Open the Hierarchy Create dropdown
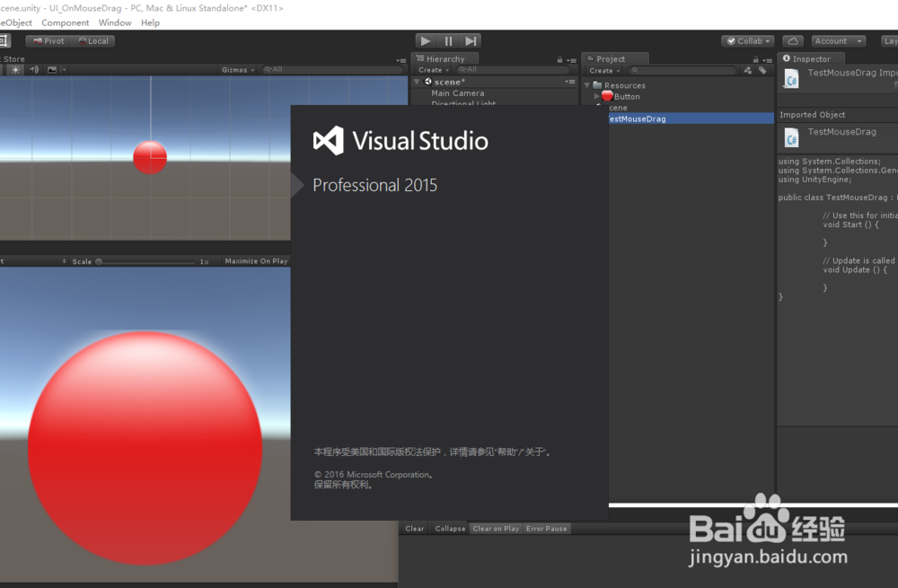Viewport: 898px width, 588px height. point(434,70)
